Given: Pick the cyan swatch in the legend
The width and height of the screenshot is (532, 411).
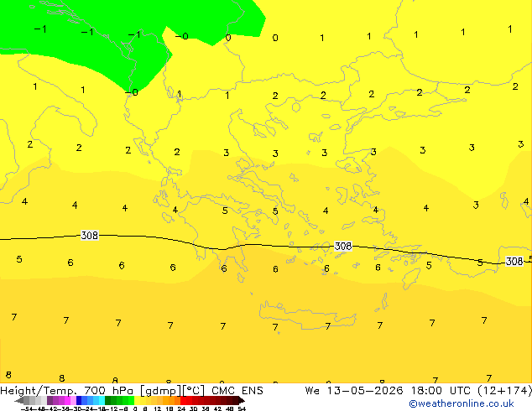Looking at the screenshot, I should tap(102, 400).
